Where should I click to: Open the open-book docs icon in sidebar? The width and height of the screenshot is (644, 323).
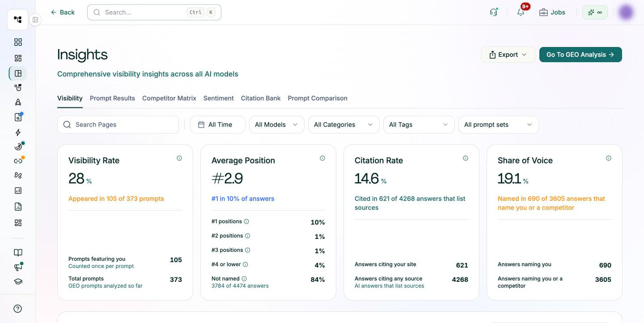(x=18, y=253)
